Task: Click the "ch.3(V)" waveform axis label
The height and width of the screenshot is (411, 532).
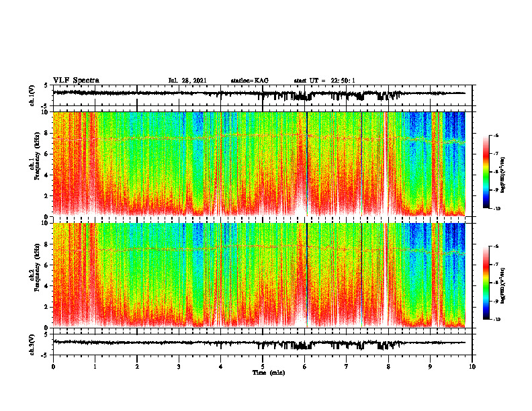Action: coord(32,345)
